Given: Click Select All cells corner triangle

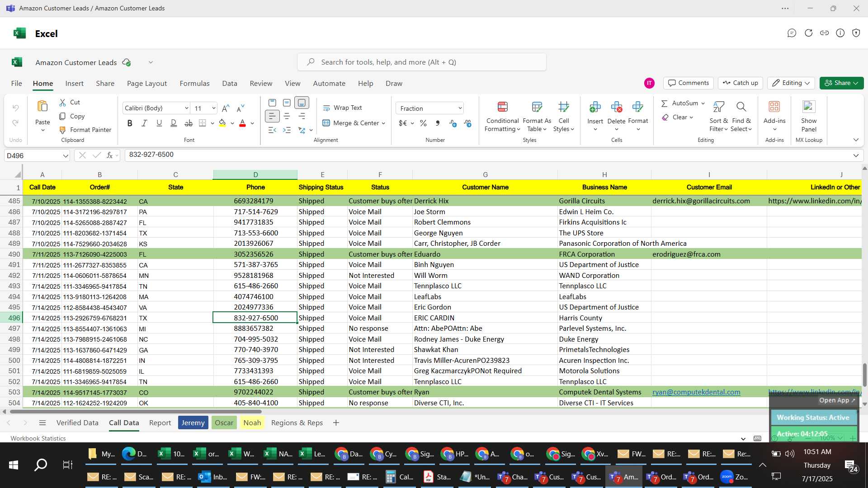Looking at the screenshot, I should tap(18, 174).
